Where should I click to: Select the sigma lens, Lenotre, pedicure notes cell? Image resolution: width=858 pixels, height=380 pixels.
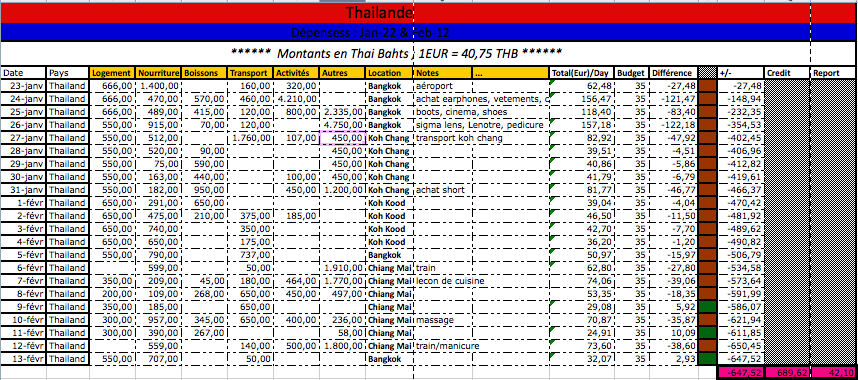pos(481,125)
